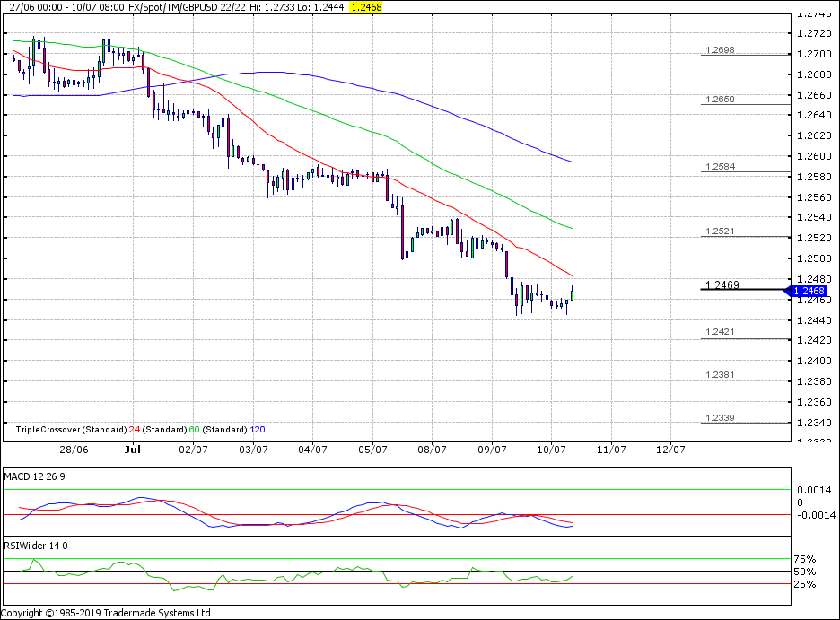Click the green 60 period moving average label
Viewport: 840px width, 620px height.
click(194, 430)
